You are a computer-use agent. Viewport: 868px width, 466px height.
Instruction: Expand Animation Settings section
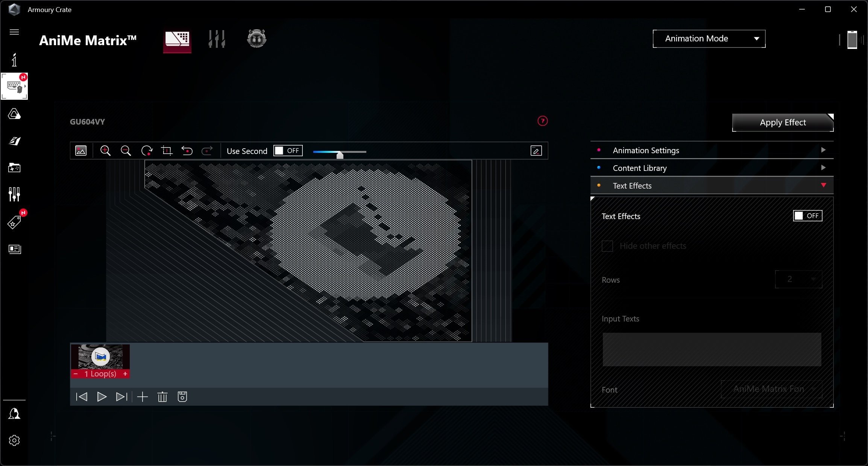coord(712,150)
